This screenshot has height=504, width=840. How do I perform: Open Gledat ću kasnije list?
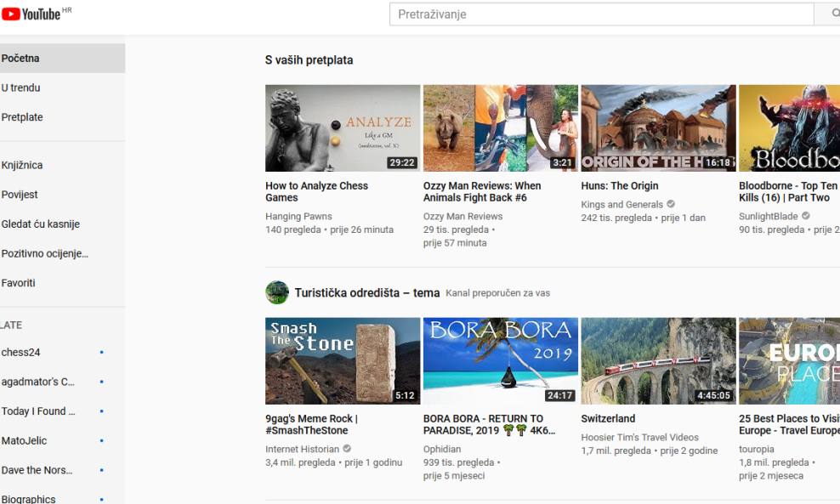tap(41, 224)
